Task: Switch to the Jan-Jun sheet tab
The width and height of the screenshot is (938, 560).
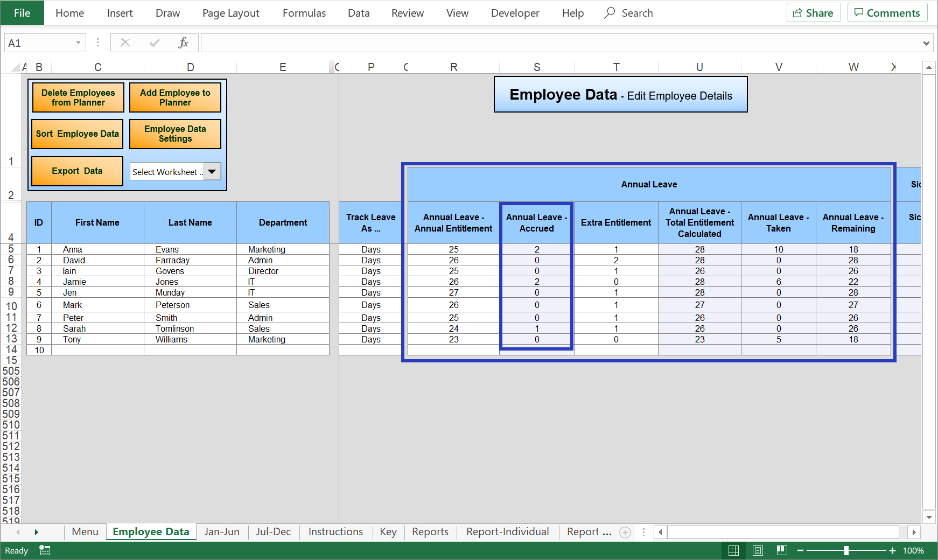Action: point(221,532)
